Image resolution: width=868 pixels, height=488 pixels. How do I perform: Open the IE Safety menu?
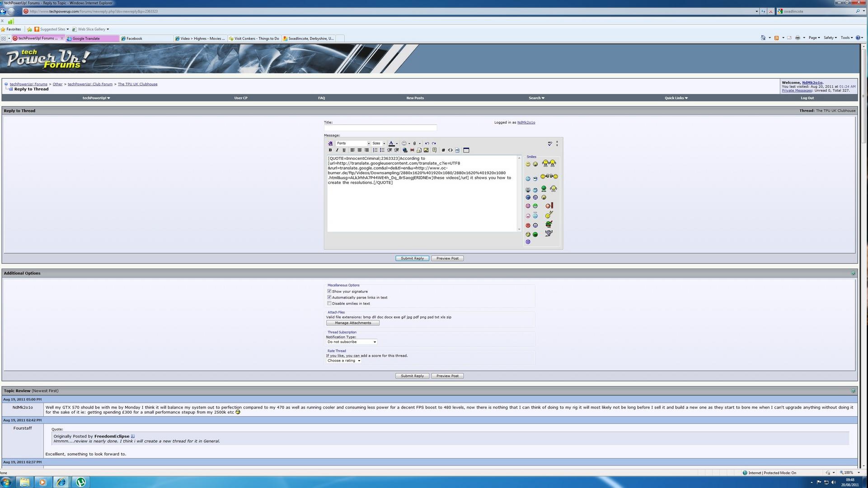(830, 38)
